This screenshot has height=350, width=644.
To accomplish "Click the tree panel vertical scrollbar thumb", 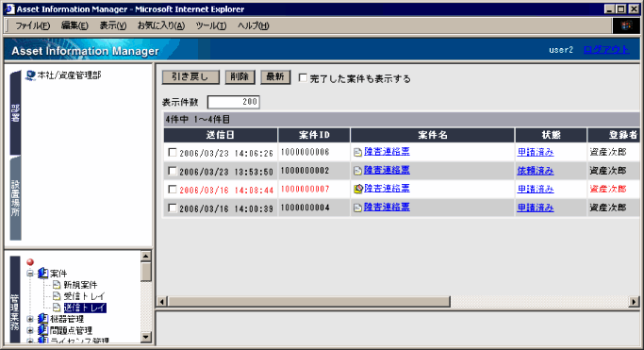I will pyautogui.click(x=146, y=272).
